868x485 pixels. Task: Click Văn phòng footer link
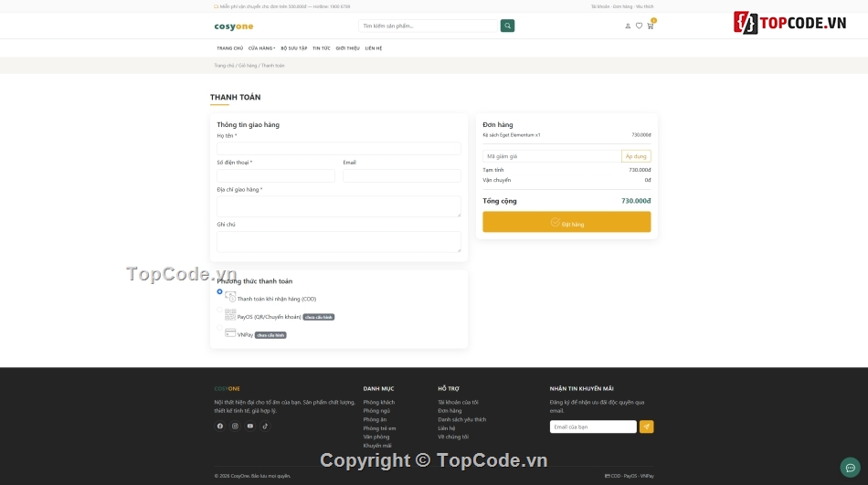pos(376,437)
